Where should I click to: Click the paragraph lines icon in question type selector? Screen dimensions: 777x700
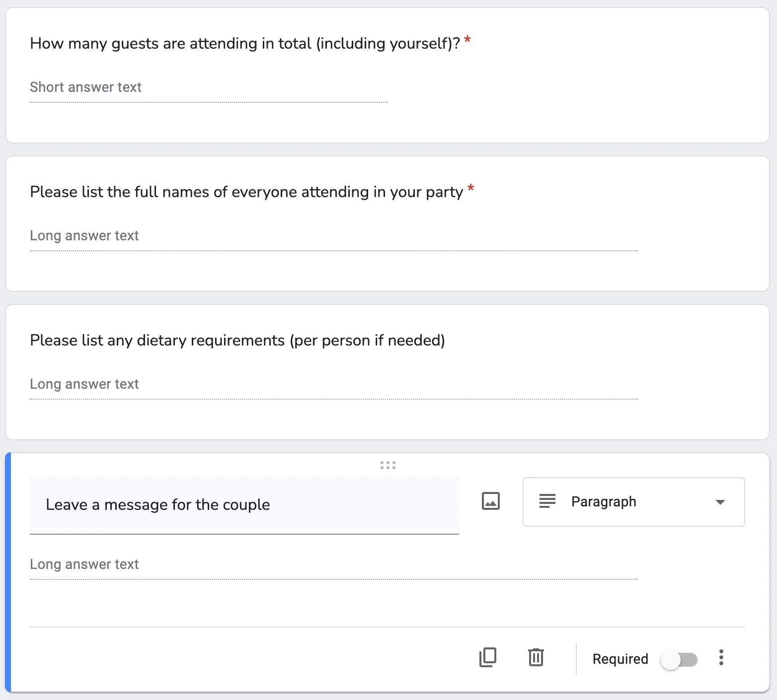click(x=547, y=501)
